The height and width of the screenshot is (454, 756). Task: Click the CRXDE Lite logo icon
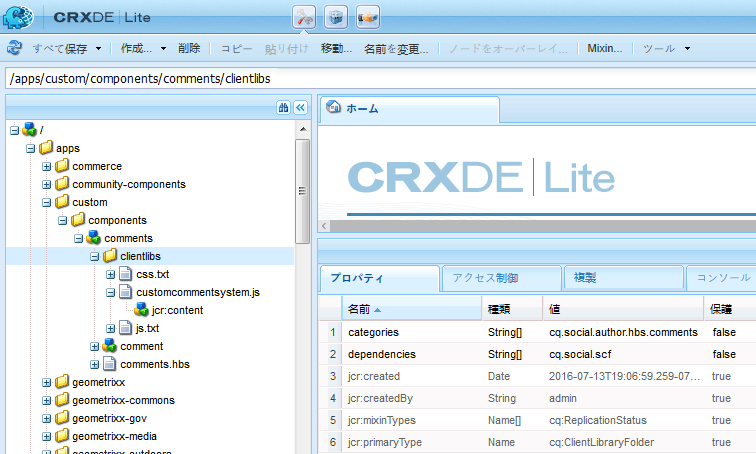pyautogui.click(x=18, y=17)
